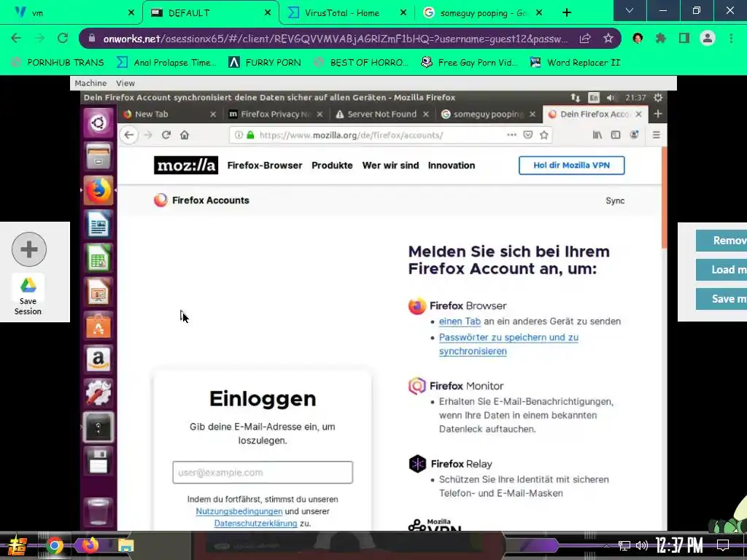Open Files manager in Ubuntu launcher
Viewport: 747px width, 560px height.
point(98,157)
